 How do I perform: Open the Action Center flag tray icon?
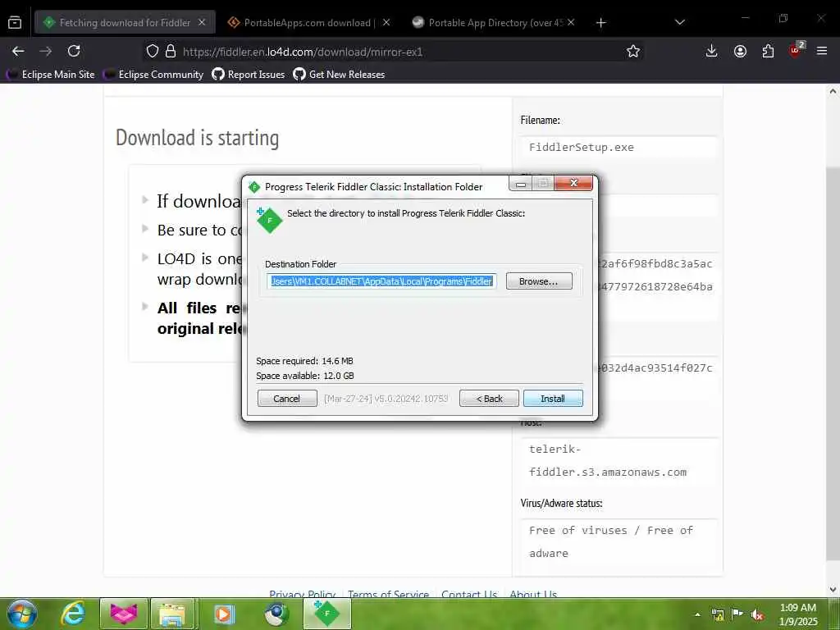(x=737, y=614)
